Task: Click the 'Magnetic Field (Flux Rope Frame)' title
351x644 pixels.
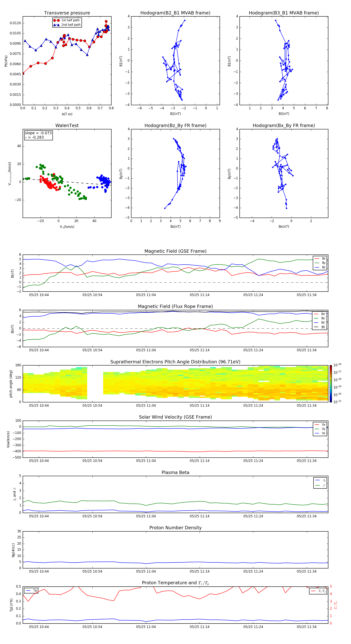Action: (175, 307)
